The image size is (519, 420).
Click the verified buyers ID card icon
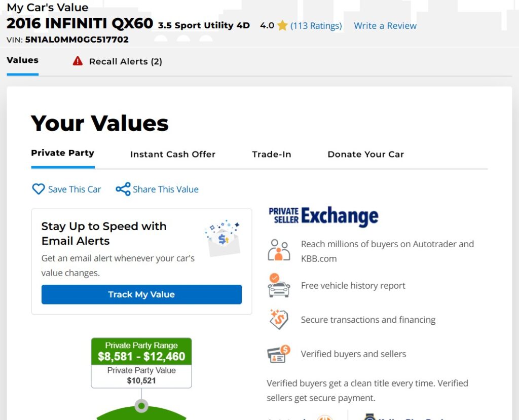coord(279,354)
